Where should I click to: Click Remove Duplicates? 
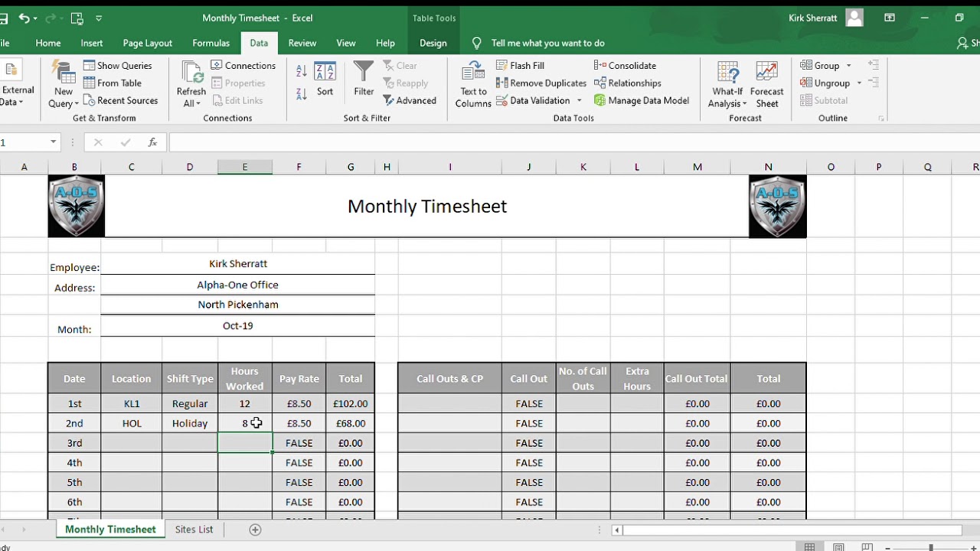(541, 83)
